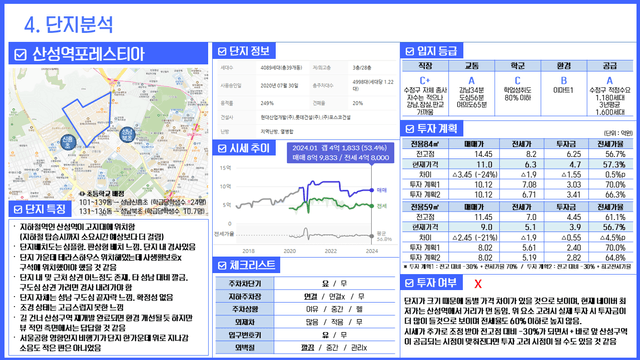
Task: Choose 헬 in the 주차상황 row
Action: pyautogui.click(x=359, y=309)
